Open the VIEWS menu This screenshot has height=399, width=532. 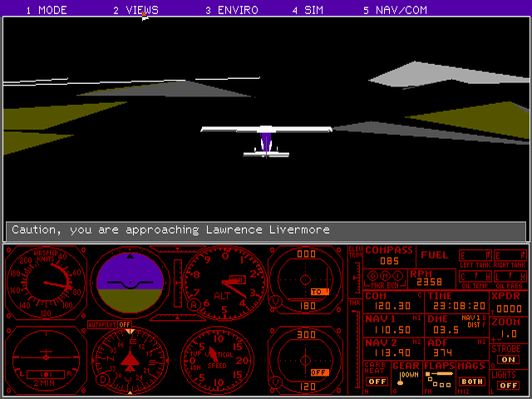click(x=136, y=10)
